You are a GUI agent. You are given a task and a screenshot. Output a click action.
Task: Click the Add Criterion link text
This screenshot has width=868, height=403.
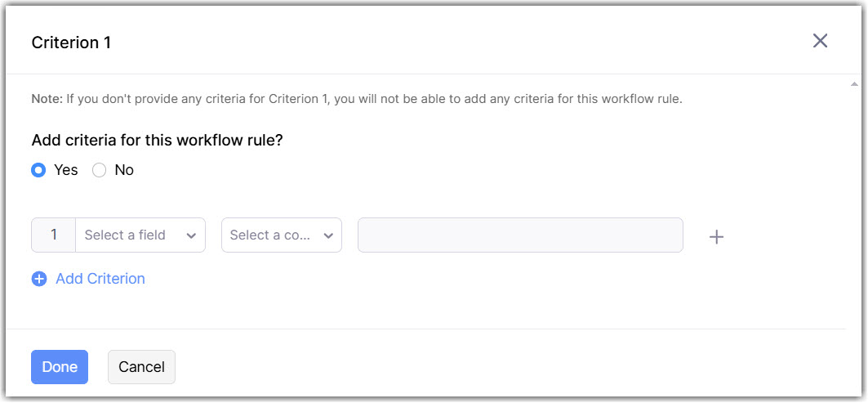(x=100, y=279)
